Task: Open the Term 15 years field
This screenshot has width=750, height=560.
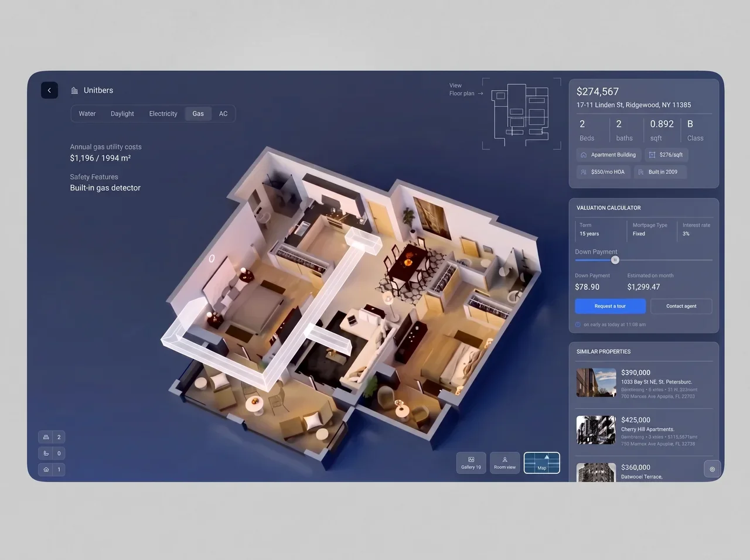Action: [x=600, y=230]
